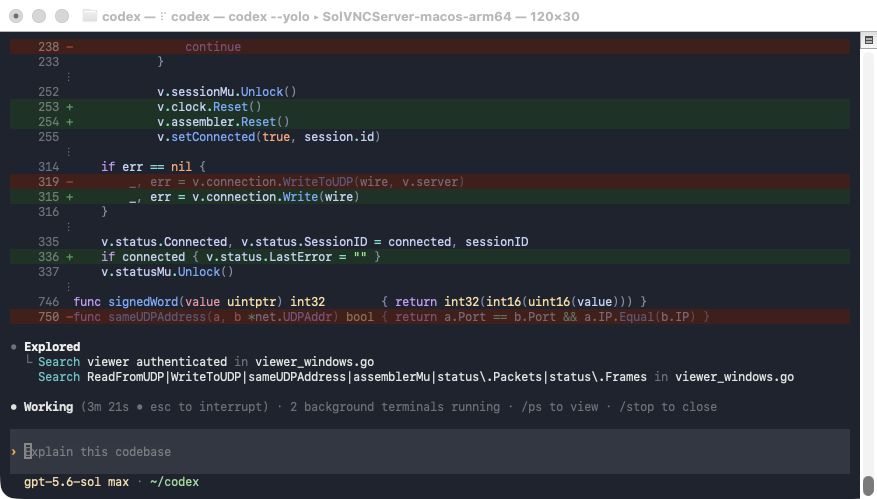Click the 'Explored' heading
Image resolution: width=877 pixels, height=499 pixels.
[52, 347]
